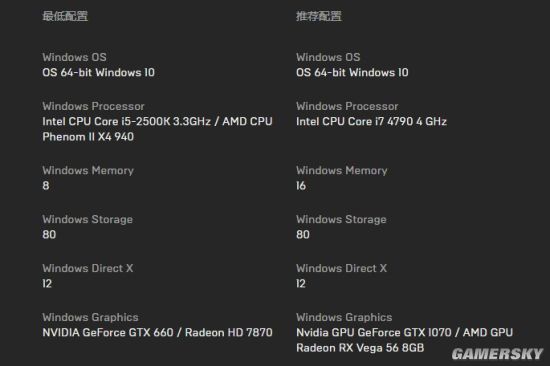Click the Phenom II X4 940 line

coord(88,137)
